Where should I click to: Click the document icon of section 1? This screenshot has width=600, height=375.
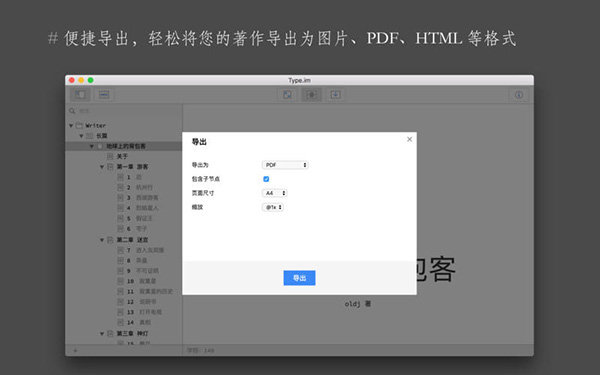(120, 177)
